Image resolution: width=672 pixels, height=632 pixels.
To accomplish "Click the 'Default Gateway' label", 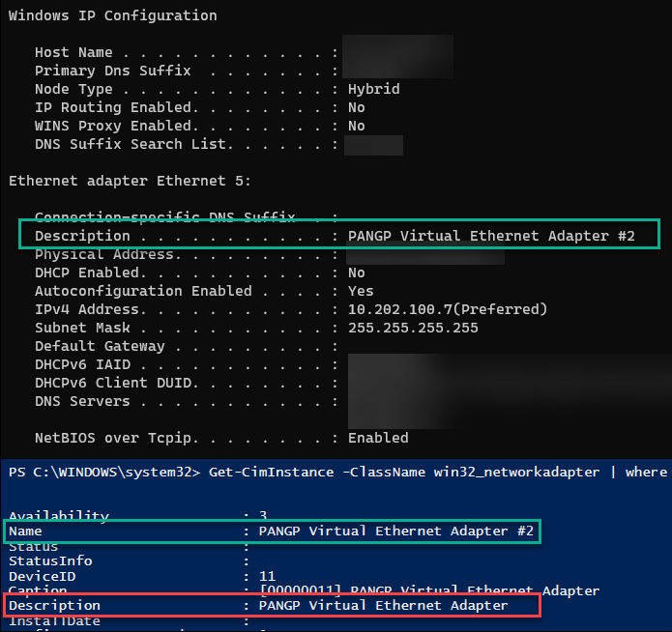I will click(x=100, y=346).
